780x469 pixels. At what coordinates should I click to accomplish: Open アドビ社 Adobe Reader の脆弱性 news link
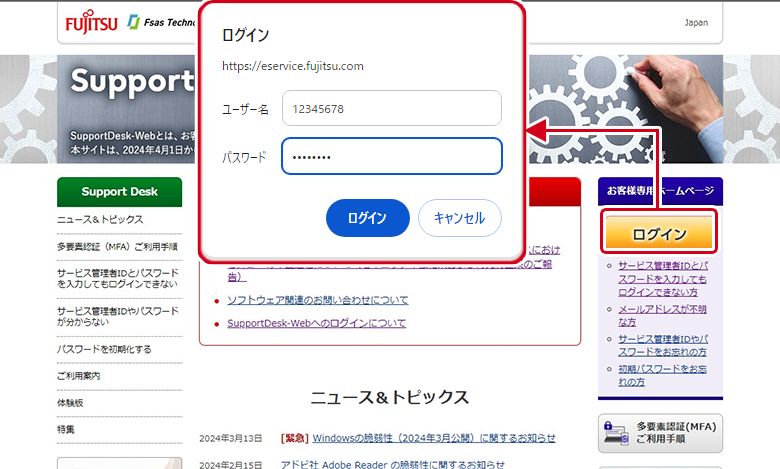point(392,465)
